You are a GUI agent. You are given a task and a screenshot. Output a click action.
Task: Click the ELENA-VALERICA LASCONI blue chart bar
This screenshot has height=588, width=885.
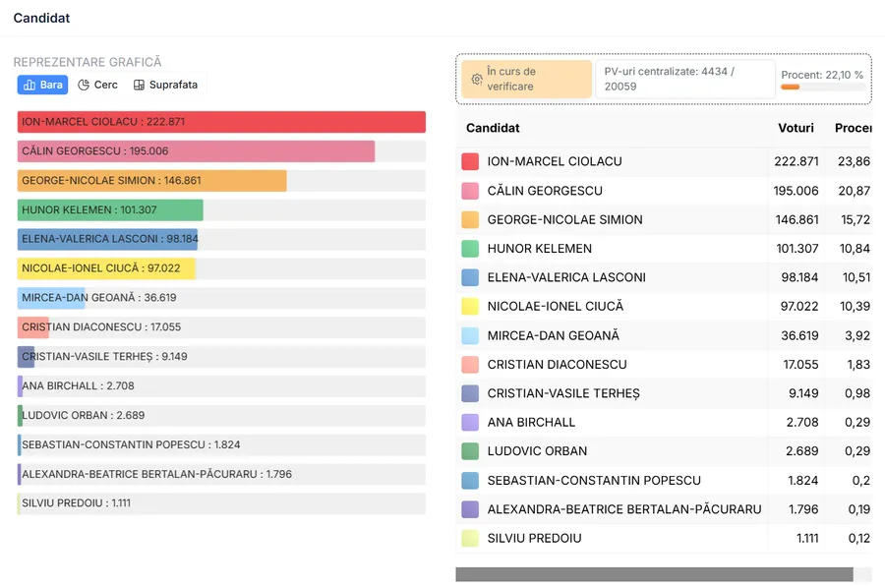(107, 239)
